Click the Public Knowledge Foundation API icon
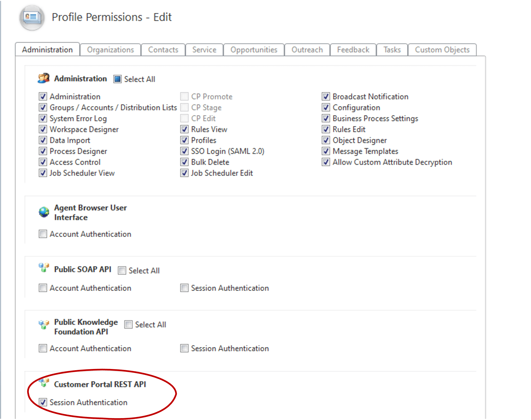 pos(44,325)
